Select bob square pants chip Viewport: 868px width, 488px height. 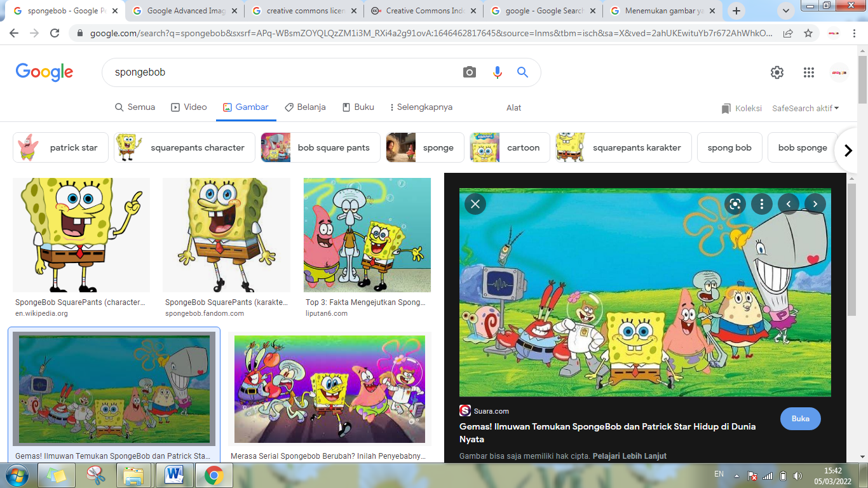[x=320, y=147]
